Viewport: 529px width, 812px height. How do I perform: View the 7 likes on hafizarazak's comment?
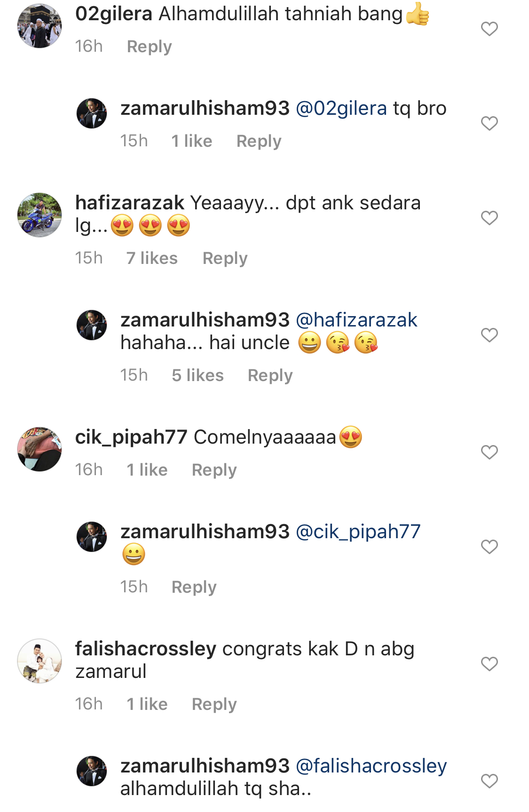[x=152, y=258]
